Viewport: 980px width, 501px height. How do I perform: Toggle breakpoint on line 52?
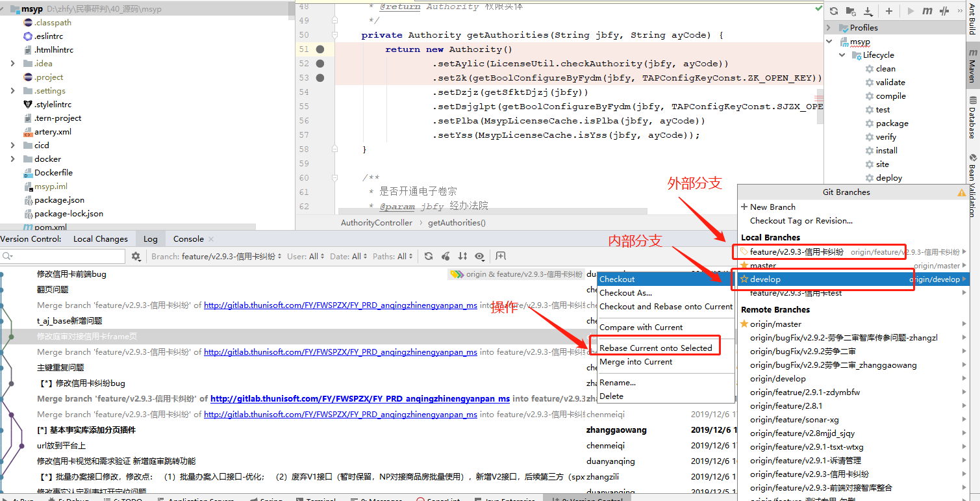(x=320, y=64)
